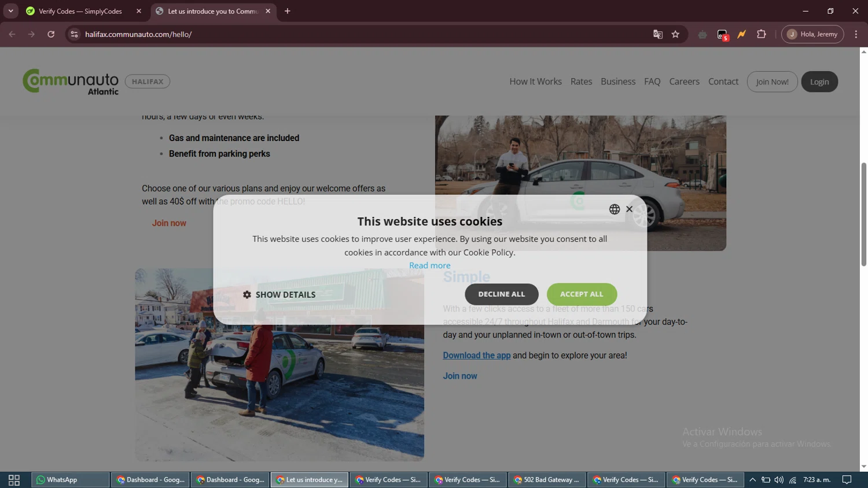Expand the tab search dropdown arrow

click(10, 11)
